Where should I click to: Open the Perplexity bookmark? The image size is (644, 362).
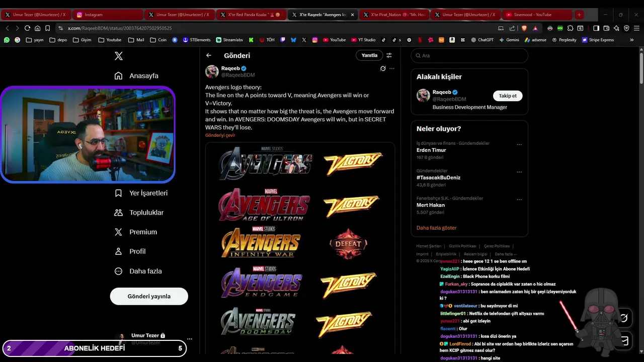pos(564,40)
